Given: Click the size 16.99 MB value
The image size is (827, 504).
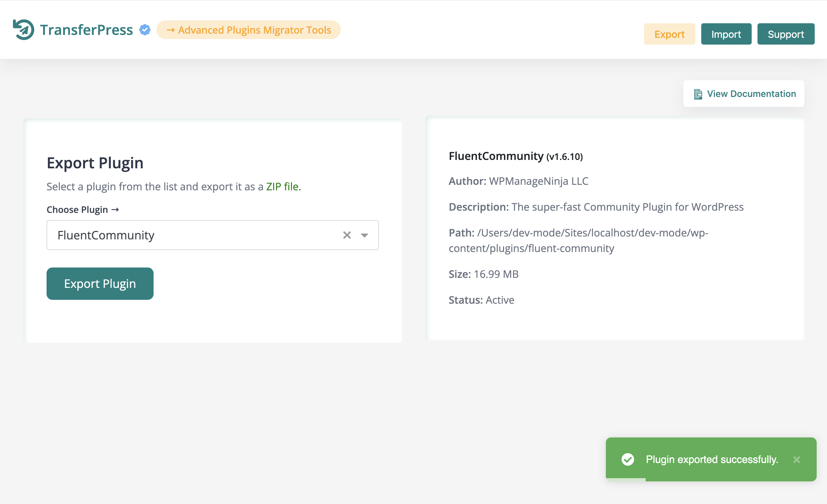Looking at the screenshot, I should (496, 274).
